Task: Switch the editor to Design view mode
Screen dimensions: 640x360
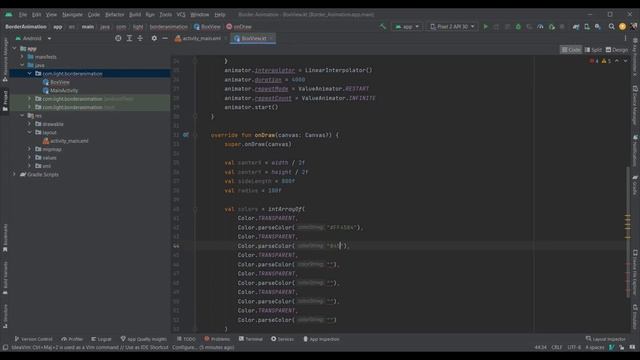Action: [617, 49]
